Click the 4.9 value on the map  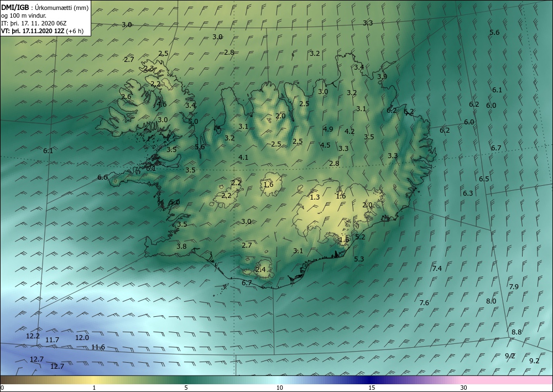point(328,129)
